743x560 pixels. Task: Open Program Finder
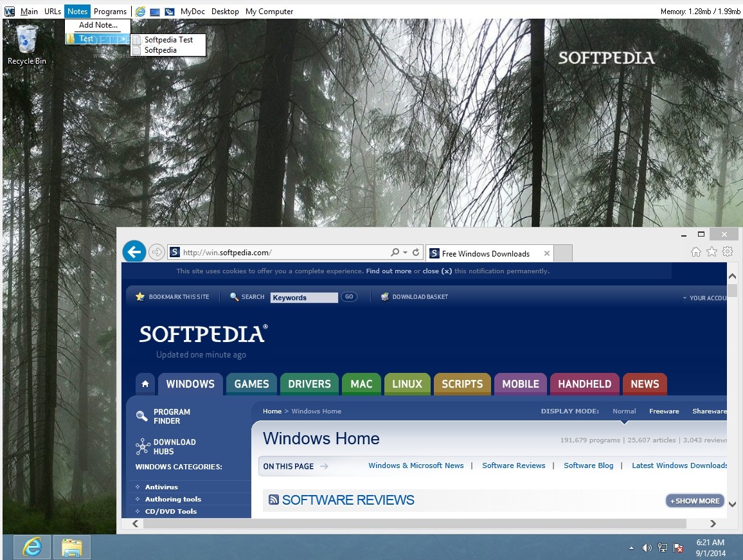coord(163,417)
